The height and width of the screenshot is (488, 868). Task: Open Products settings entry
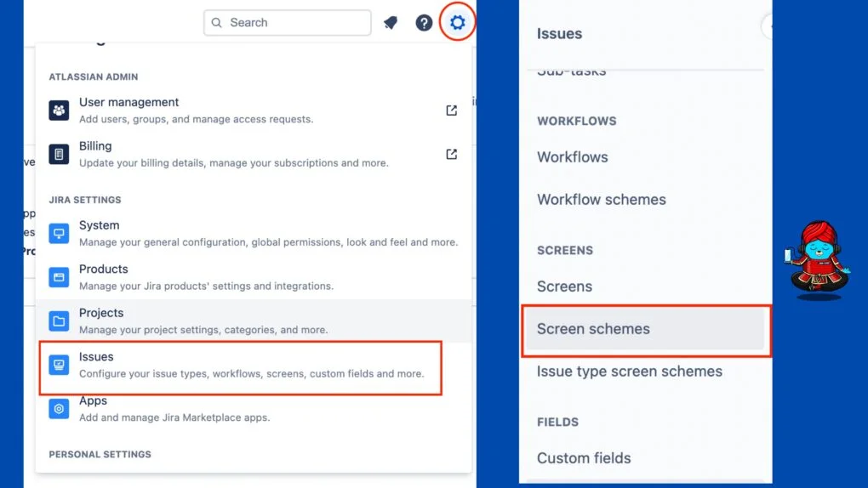pos(254,276)
